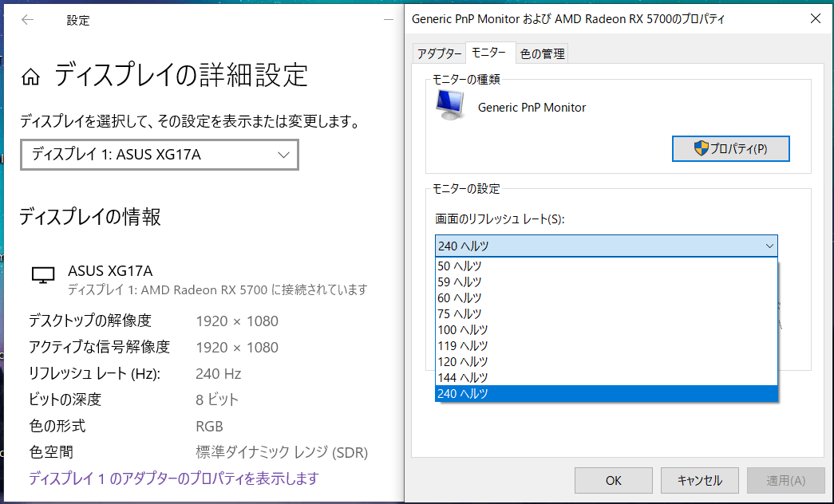834x504 pixels.
Task: Click the properties dialog title bar text
Action: [568, 19]
